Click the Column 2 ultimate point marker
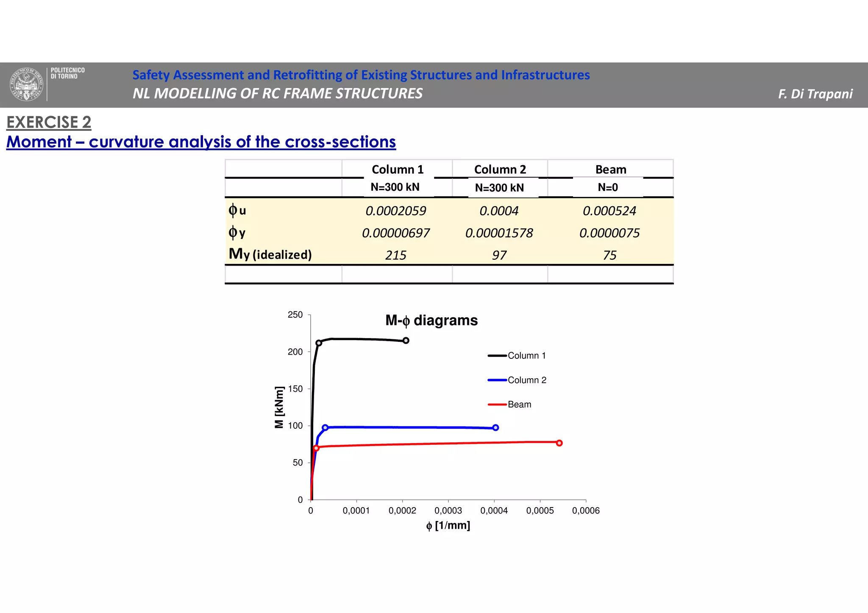This screenshot has height=613, width=868. (x=495, y=428)
